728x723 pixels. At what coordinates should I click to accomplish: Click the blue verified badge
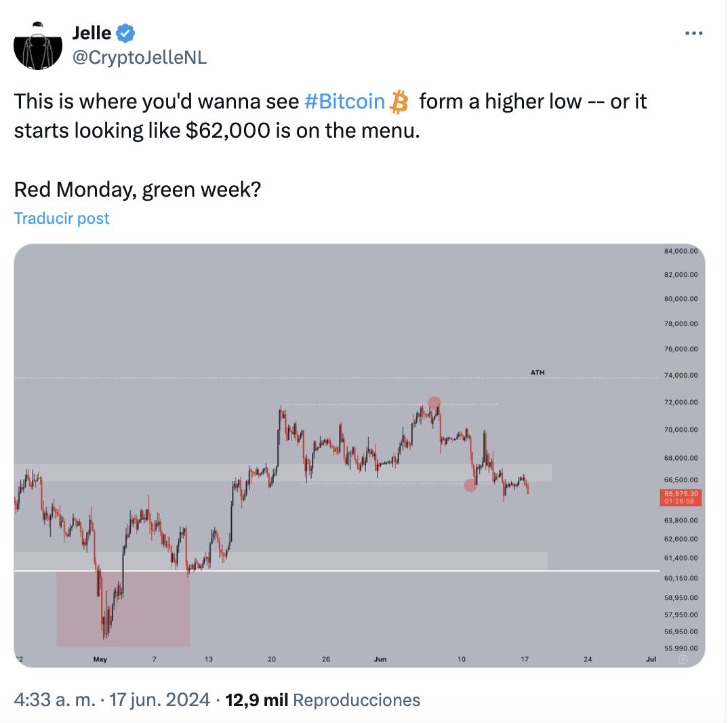click(x=127, y=32)
